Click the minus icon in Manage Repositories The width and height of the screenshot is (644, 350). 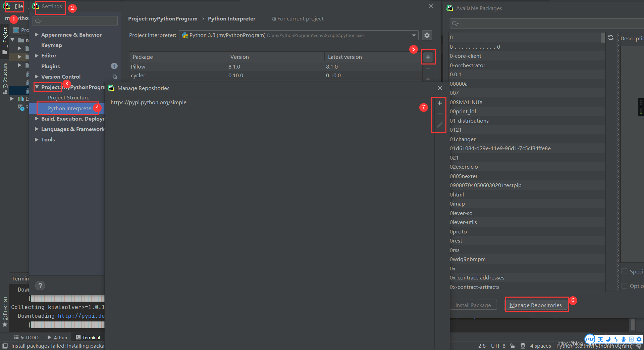439,114
